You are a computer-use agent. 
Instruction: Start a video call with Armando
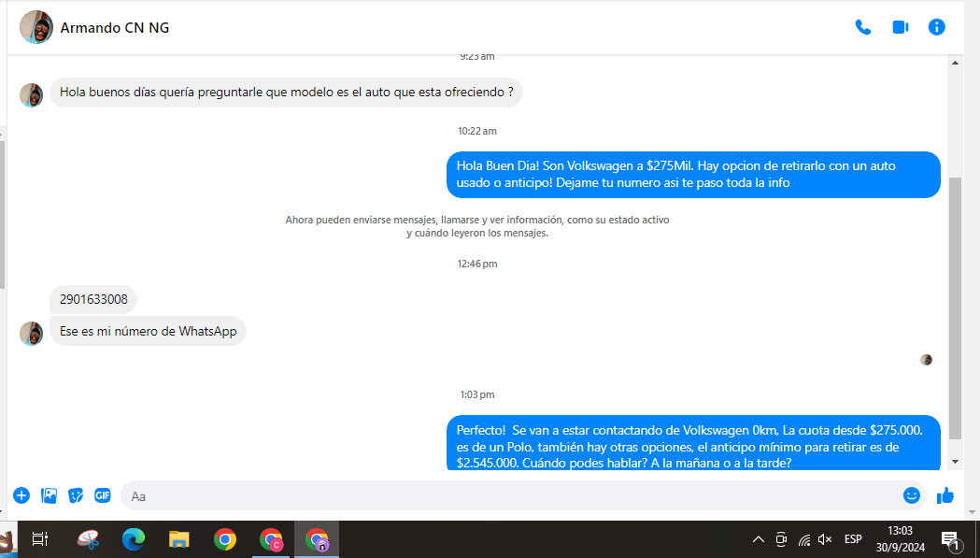(900, 27)
